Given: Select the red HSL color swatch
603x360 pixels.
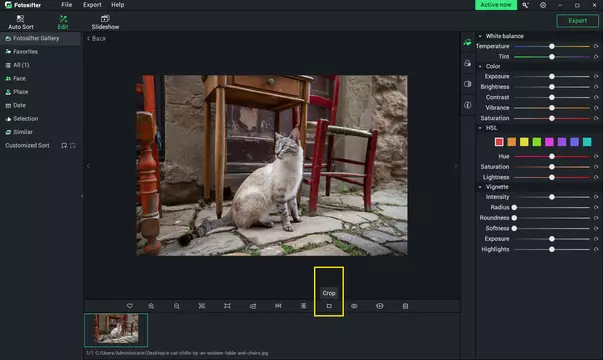Looking at the screenshot, I should (x=499, y=142).
